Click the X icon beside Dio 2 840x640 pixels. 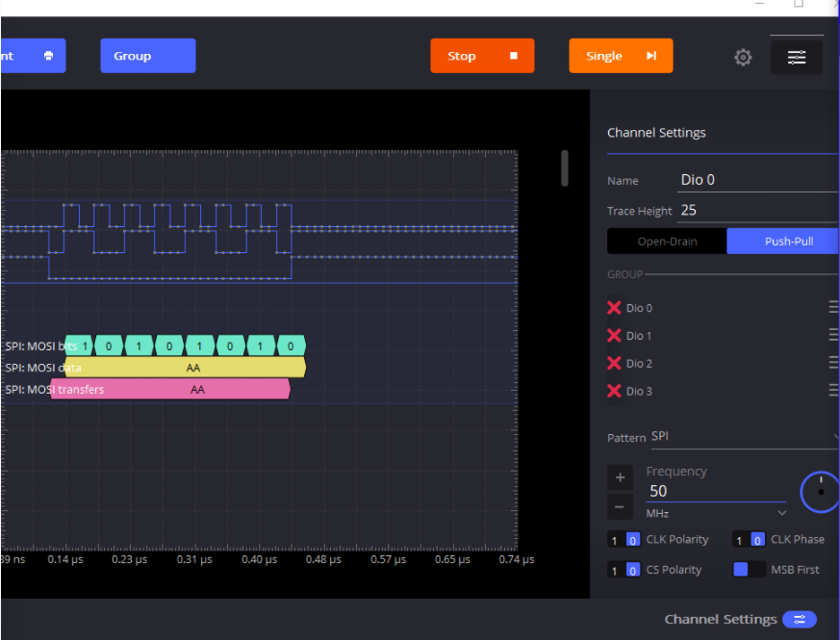tap(614, 363)
